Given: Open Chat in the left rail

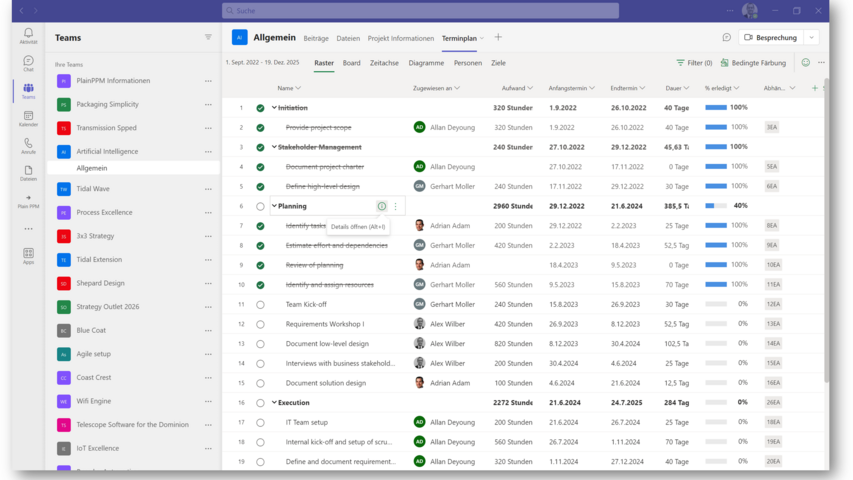Looking at the screenshot, I should (28, 62).
